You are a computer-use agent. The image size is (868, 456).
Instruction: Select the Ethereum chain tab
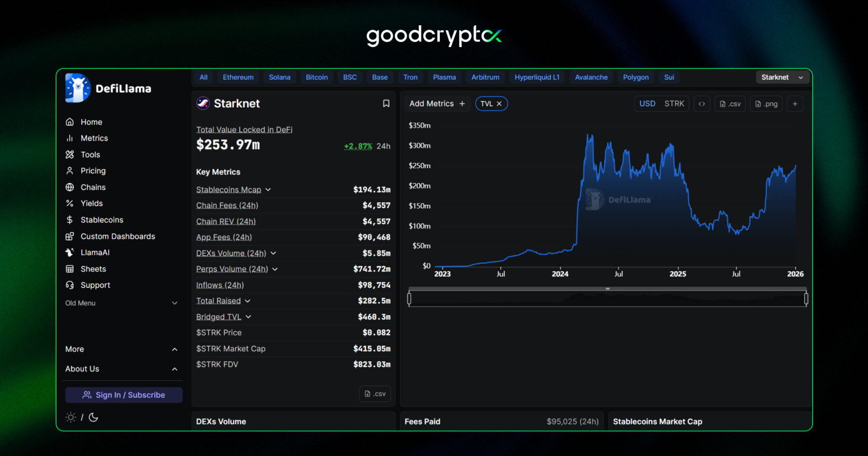coord(238,77)
